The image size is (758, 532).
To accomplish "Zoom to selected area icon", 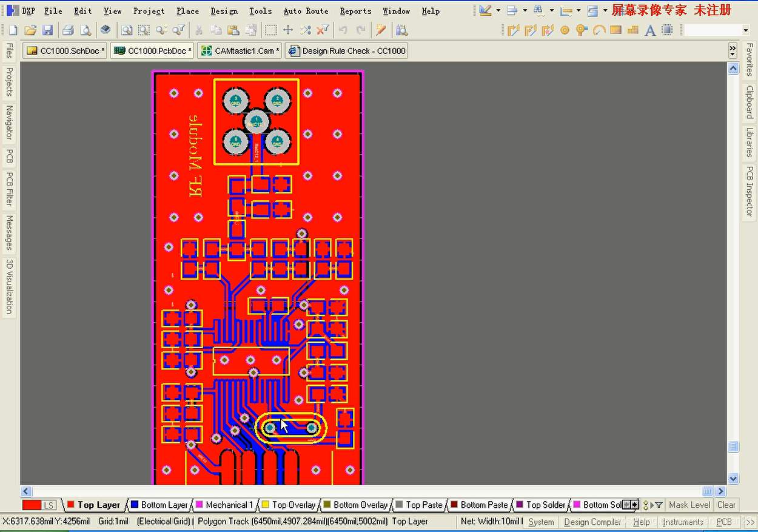I will [144, 30].
